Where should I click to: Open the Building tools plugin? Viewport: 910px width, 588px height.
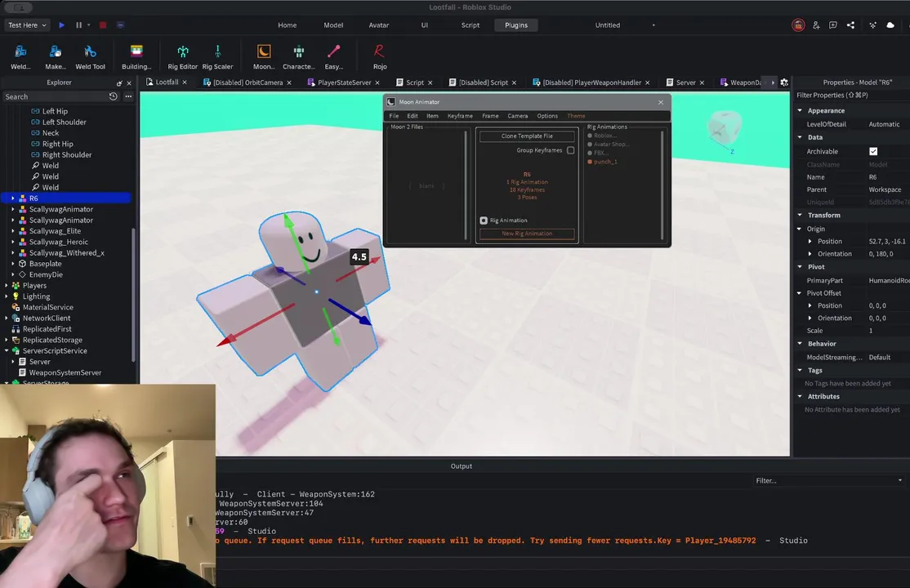136,57
